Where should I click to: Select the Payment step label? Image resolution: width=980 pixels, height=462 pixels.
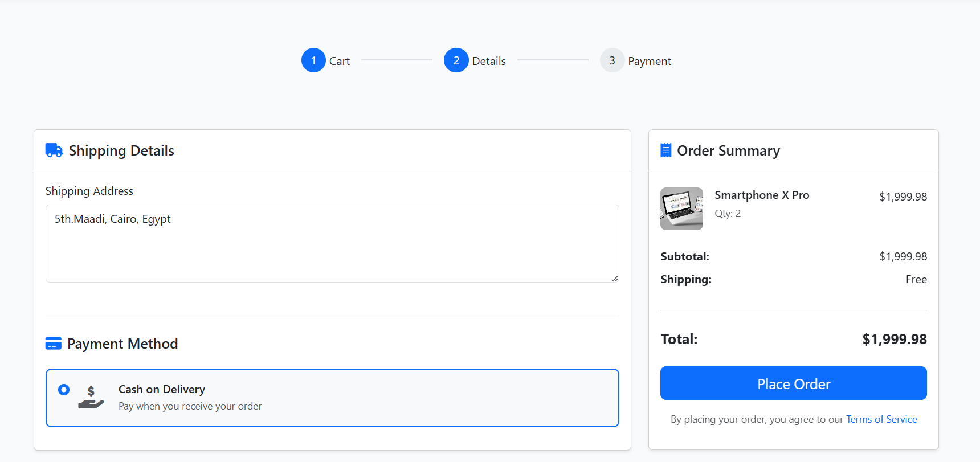650,60
